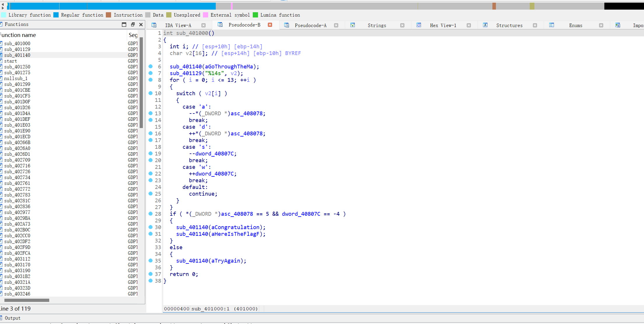The height and width of the screenshot is (324, 644).
Task: Click the Hex View-1 tab icon
Action: 419,25
